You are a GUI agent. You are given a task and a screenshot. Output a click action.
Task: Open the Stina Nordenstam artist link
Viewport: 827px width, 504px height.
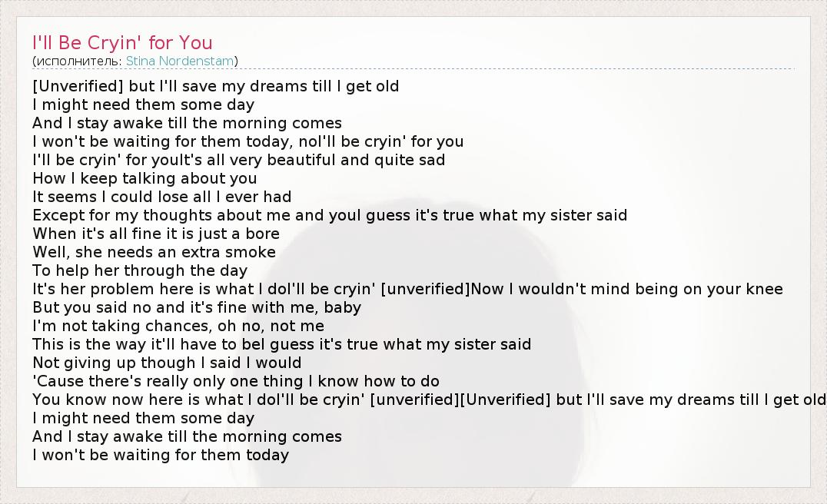click(181, 61)
